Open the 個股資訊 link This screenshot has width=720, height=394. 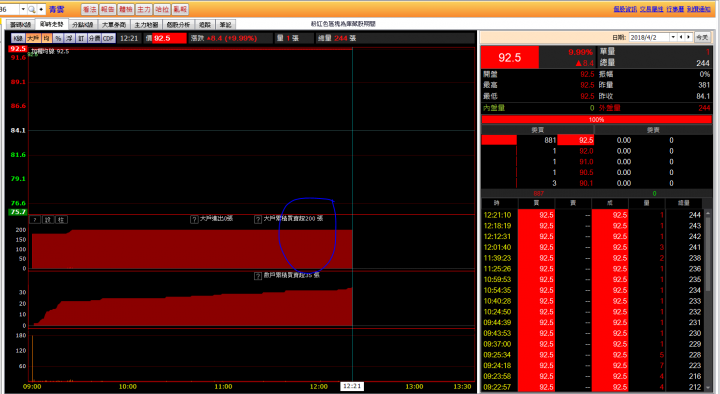point(625,9)
